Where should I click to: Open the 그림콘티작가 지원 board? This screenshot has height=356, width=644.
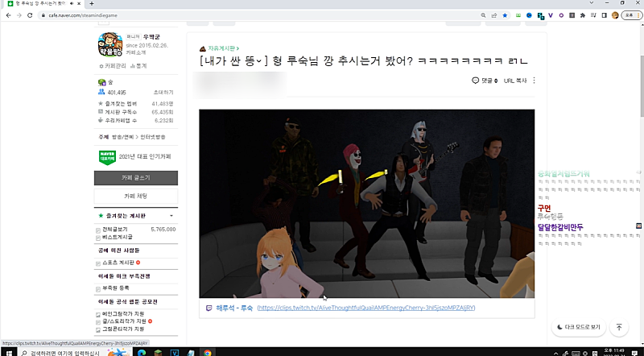tap(123, 329)
